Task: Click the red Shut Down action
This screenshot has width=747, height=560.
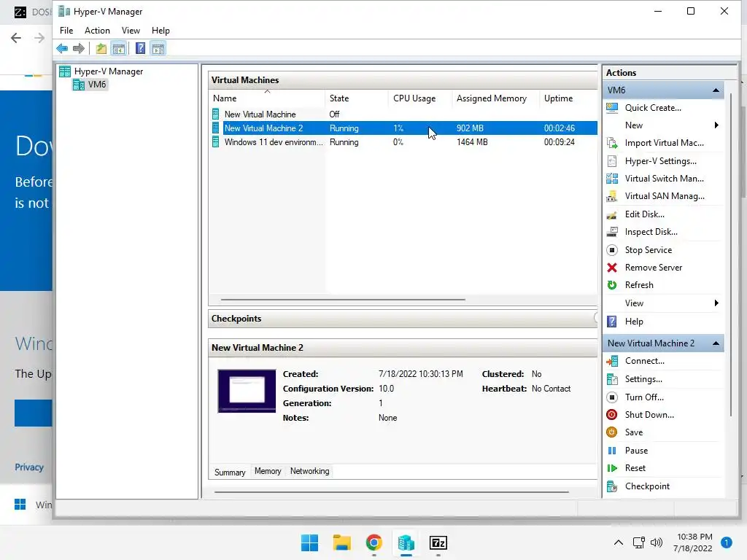Action: [649, 415]
